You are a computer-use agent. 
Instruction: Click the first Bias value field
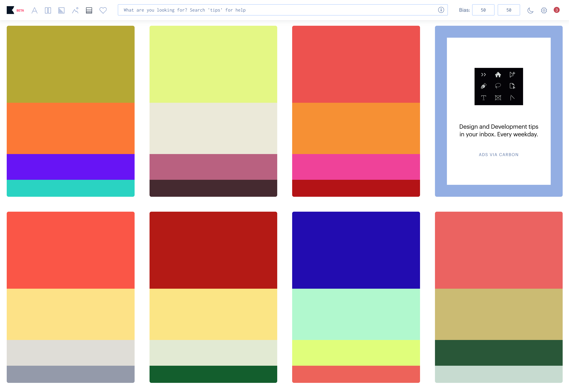pos(483,10)
